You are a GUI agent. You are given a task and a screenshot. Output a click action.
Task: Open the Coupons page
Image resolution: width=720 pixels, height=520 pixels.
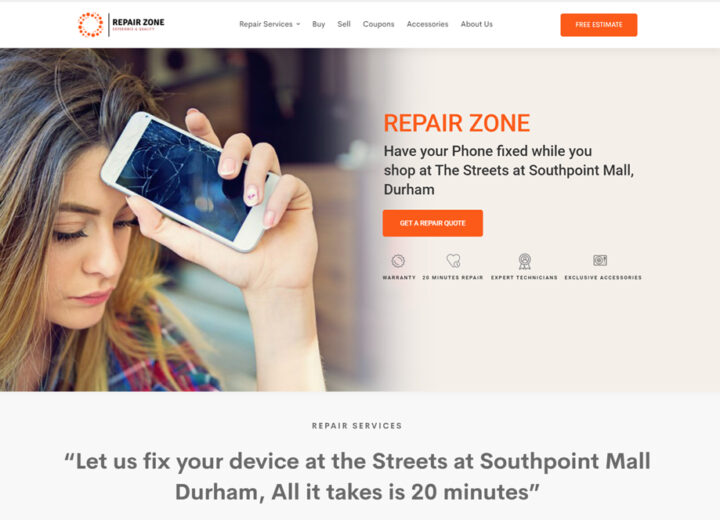(378, 24)
